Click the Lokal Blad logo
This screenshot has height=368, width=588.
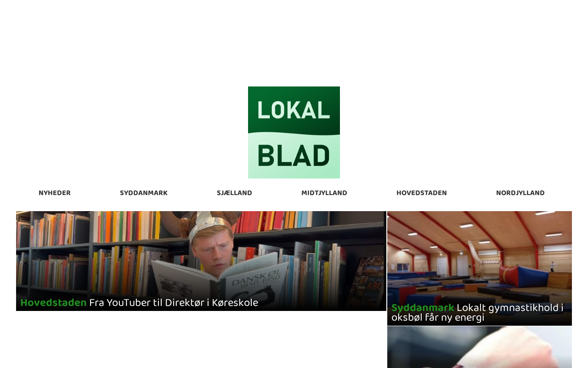pos(294,132)
